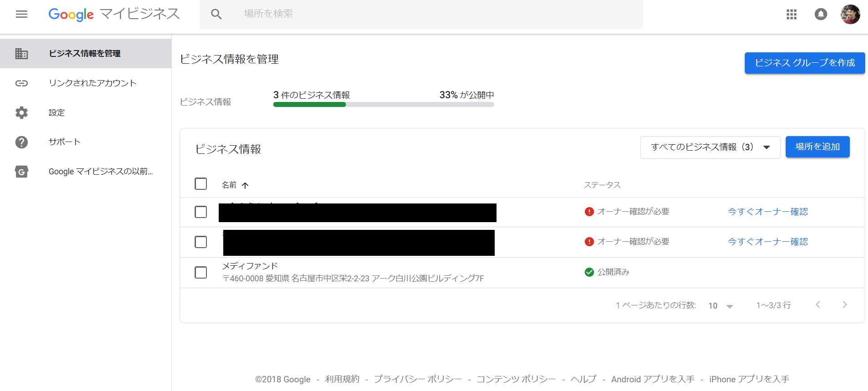Click the link icon for linked accounts
Image resolution: width=868 pixels, height=391 pixels.
point(21,83)
